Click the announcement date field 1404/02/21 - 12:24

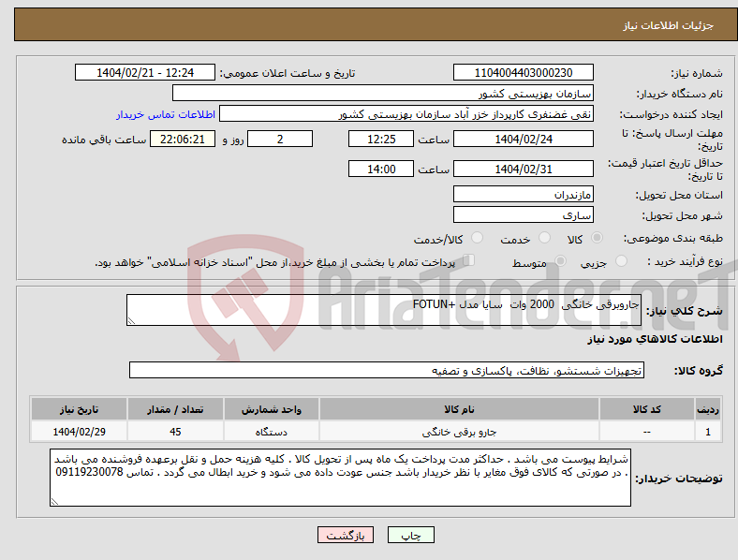click(x=145, y=73)
